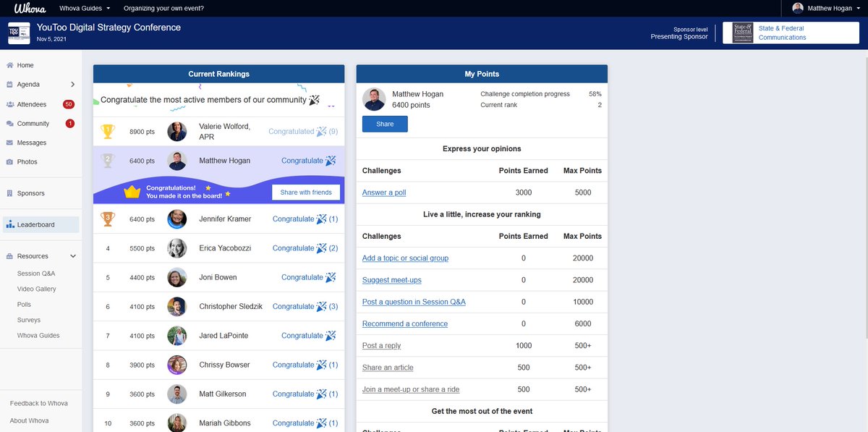This screenshot has width=868, height=432.
Task: Click the Sponsors building icon
Action: 9,193
